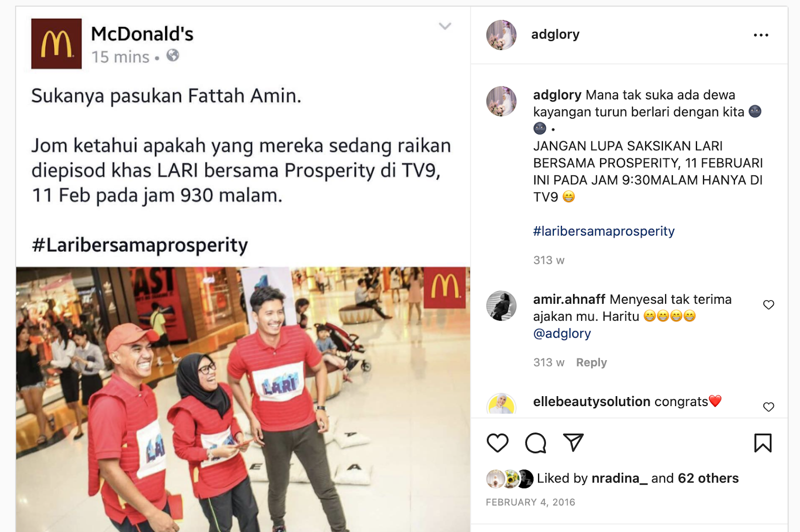Click the Fattah Amin team photo
The height and width of the screenshot is (532, 800).
point(243,399)
